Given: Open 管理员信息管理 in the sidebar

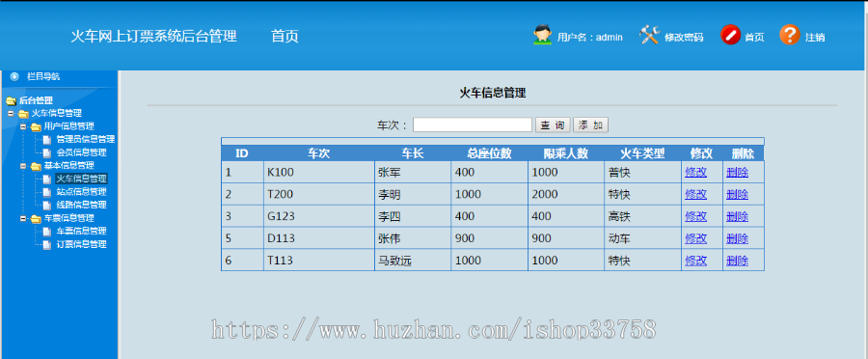Looking at the screenshot, I should pyautogui.click(x=85, y=140).
